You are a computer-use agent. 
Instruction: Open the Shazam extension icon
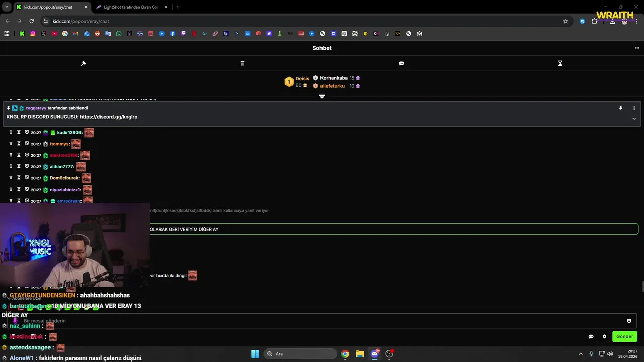pyautogui.click(x=582, y=21)
